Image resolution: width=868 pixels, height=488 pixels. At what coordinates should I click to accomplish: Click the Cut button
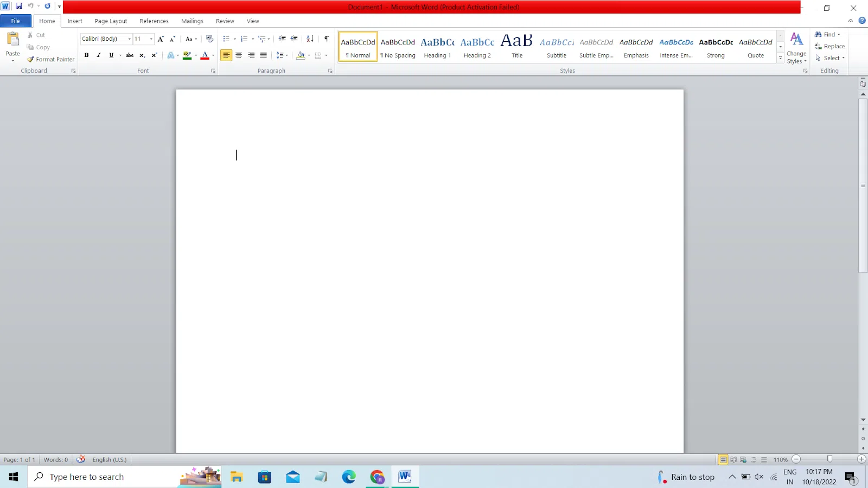point(36,35)
